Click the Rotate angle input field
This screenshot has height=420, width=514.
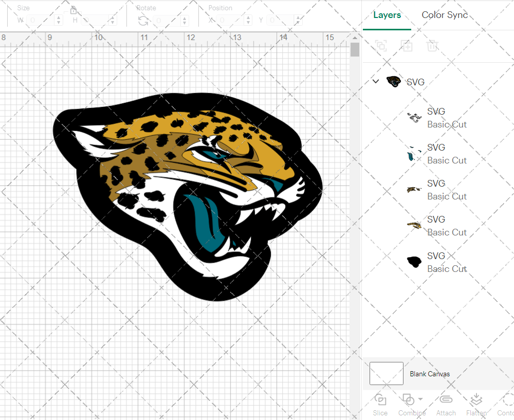(167, 21)
